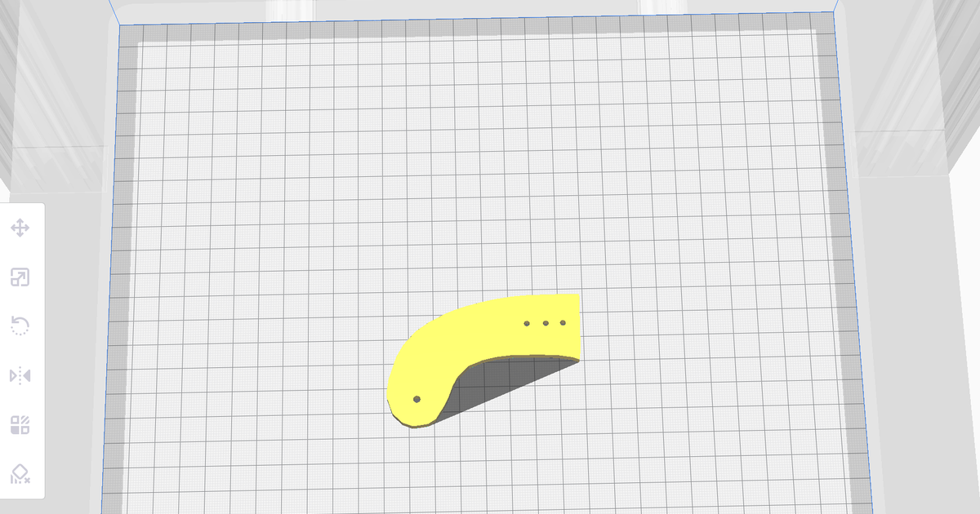980x514 pixels.
Task: Click the middle small hole on the model
Action: coord(544,323)
